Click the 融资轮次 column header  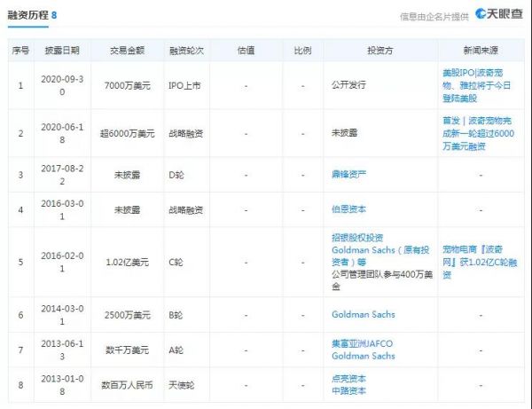tap(186, 51)
